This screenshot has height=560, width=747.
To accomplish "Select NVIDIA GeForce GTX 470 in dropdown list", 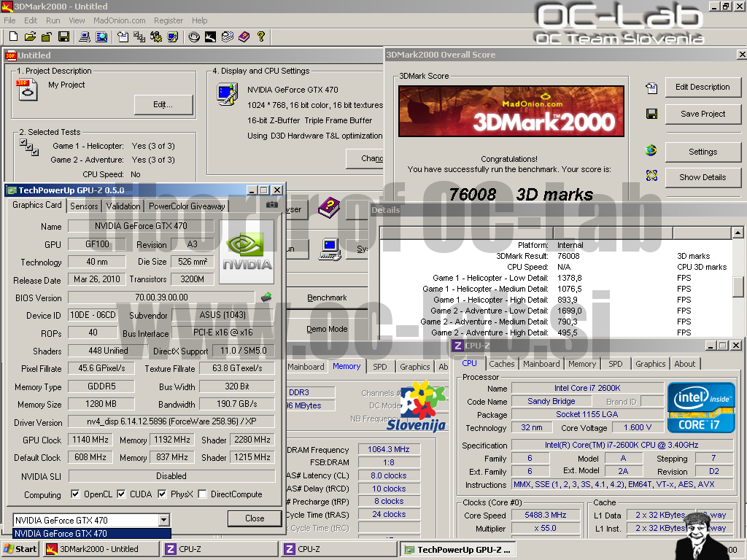I will 92,533.
